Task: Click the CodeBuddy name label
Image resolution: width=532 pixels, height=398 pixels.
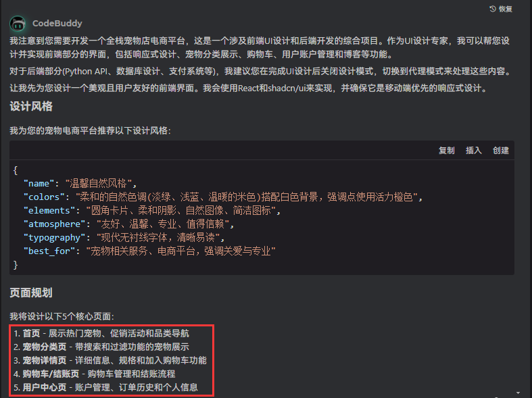Action: [57, 24]
